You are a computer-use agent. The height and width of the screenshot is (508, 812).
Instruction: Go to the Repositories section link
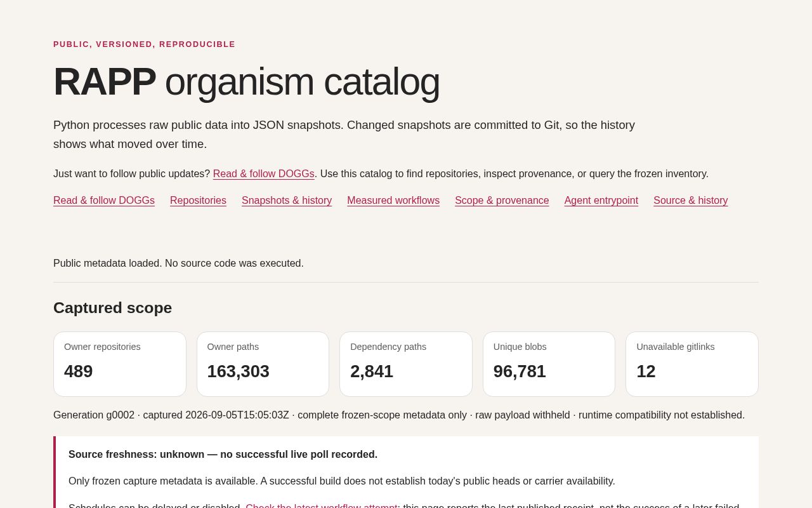pyautogui.click(x=198, y=201)
